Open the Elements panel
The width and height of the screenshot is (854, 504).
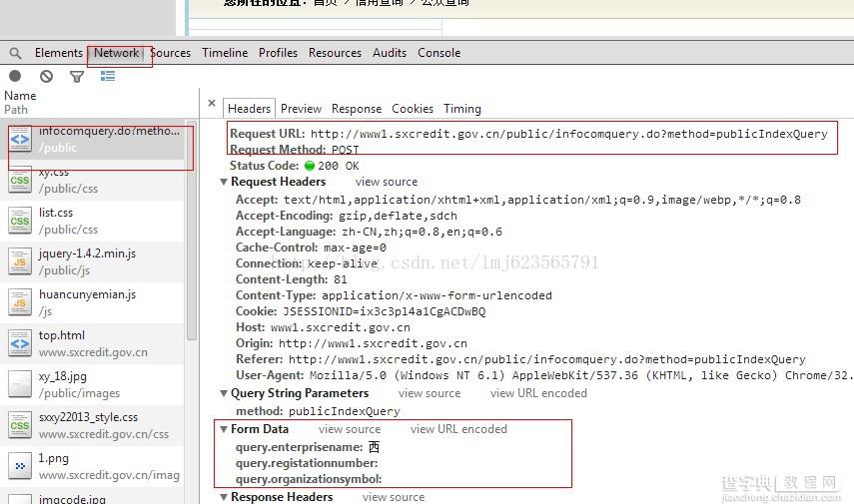(x=58, y=53)
